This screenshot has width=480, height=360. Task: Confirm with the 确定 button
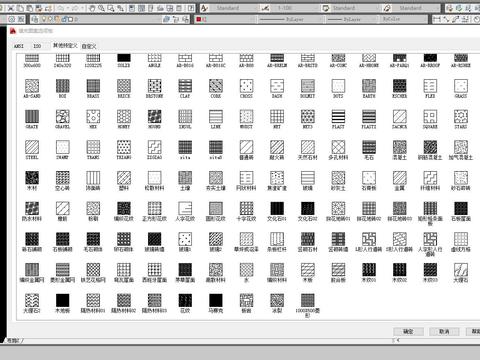[408, 331]
